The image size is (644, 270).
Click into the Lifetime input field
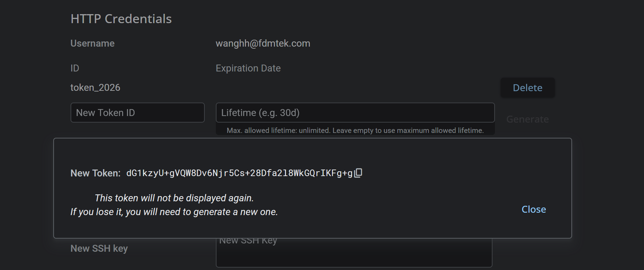355,113
